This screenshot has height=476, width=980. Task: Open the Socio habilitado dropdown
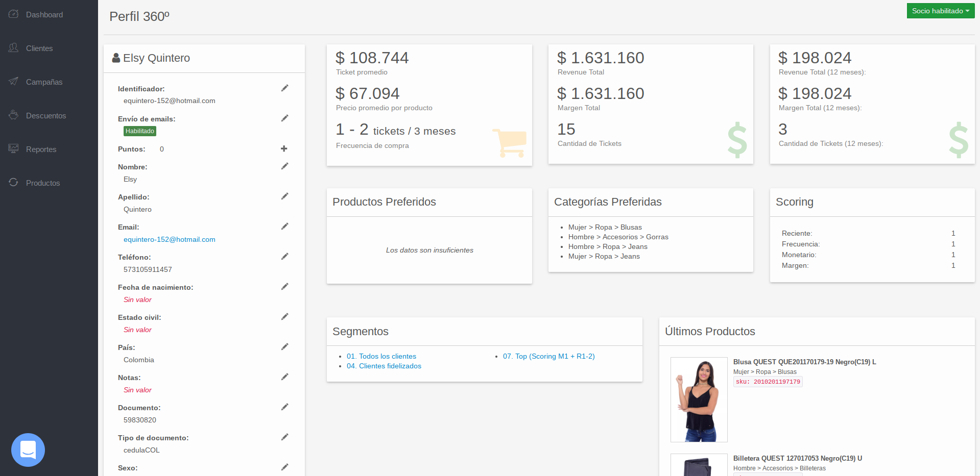click(x=940, y=11)
